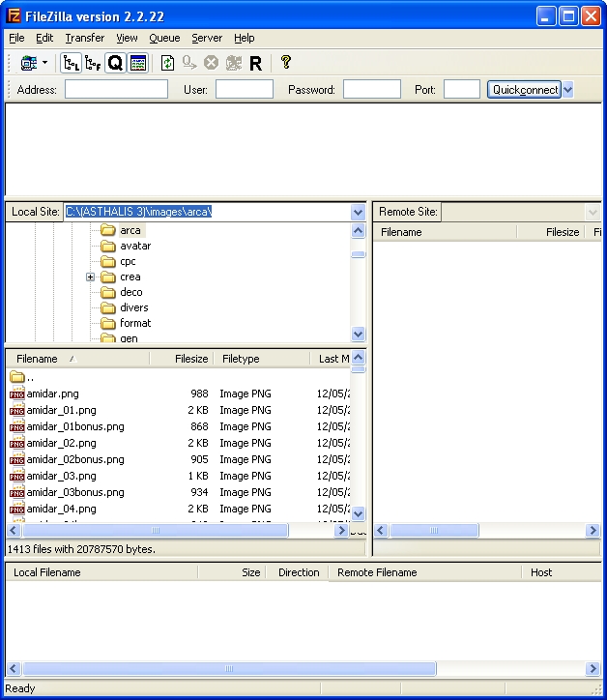Open the Queue menu
This screenshot has width=607, height=700.
[x=164, y=38]
